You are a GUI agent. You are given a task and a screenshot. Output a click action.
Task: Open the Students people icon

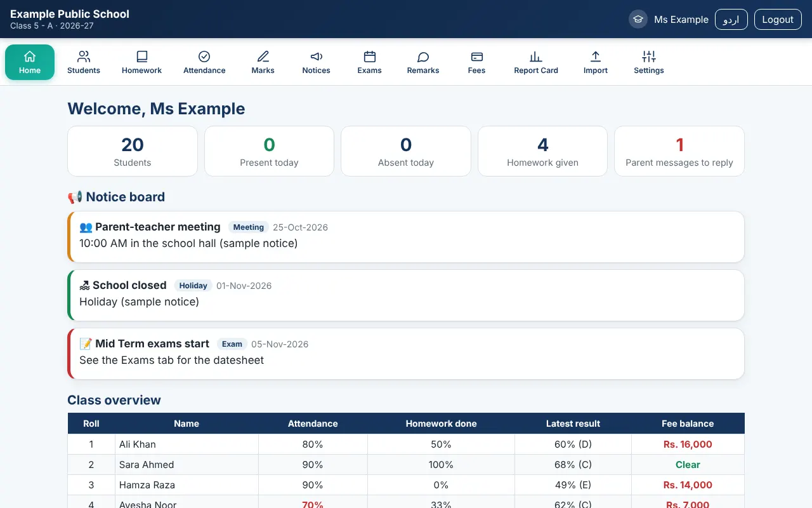pyautogui.click(x=84, y=57)
